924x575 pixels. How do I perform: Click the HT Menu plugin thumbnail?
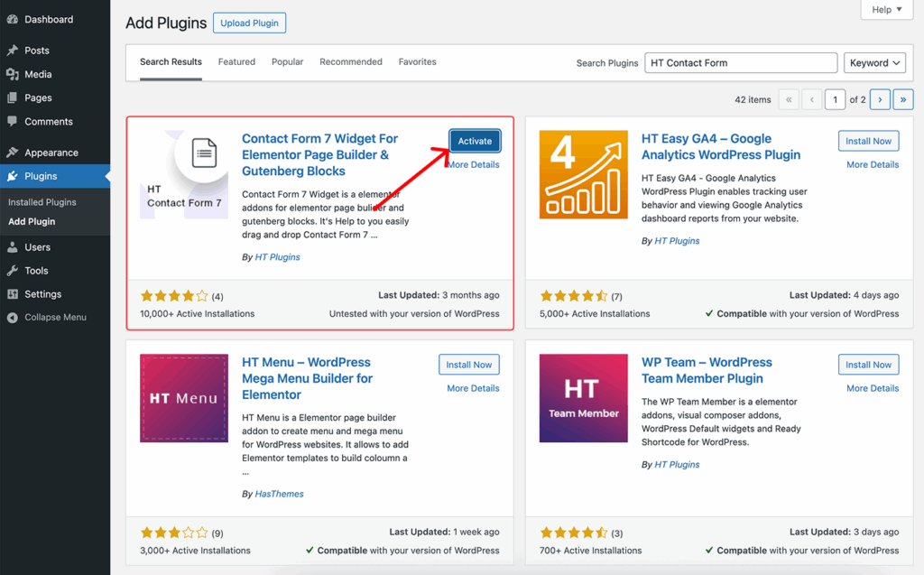click(x=185, y=398)
